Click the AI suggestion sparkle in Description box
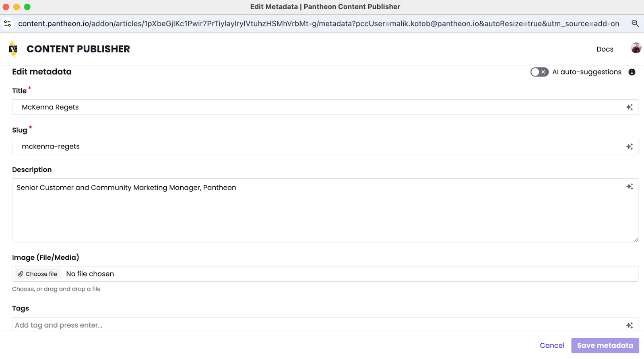Image resolution: width=644 pixels, height=359 pixels. coord(630,186)
